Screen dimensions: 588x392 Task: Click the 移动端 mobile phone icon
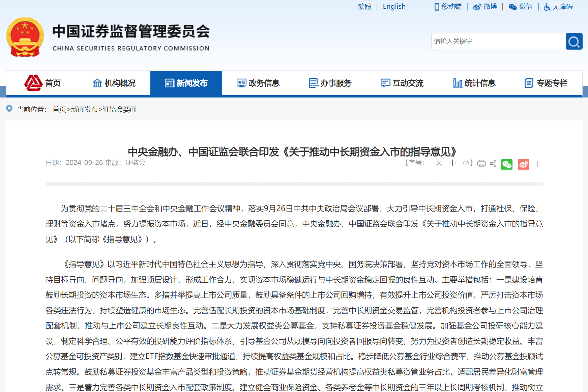[x=436, y=6]
